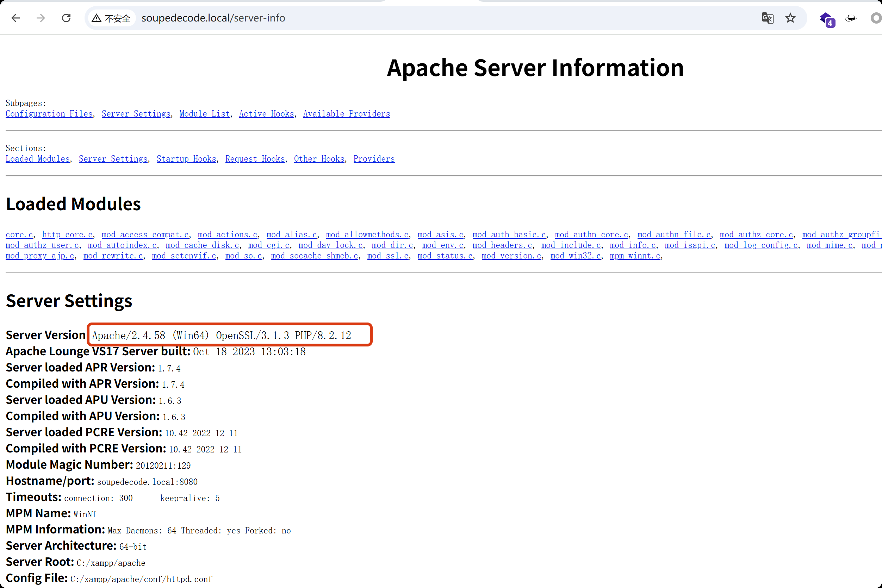Click the browser profile avatar circle
The width and height of the screenshot is (882, 588).
click(875, 18)
